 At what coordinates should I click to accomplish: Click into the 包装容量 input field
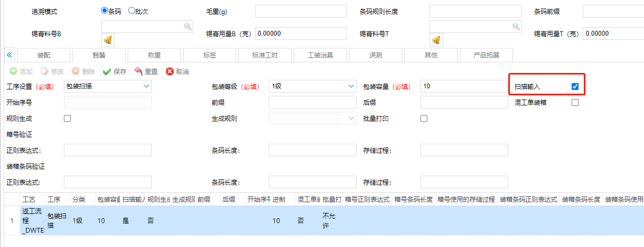(x=464, y=86)
